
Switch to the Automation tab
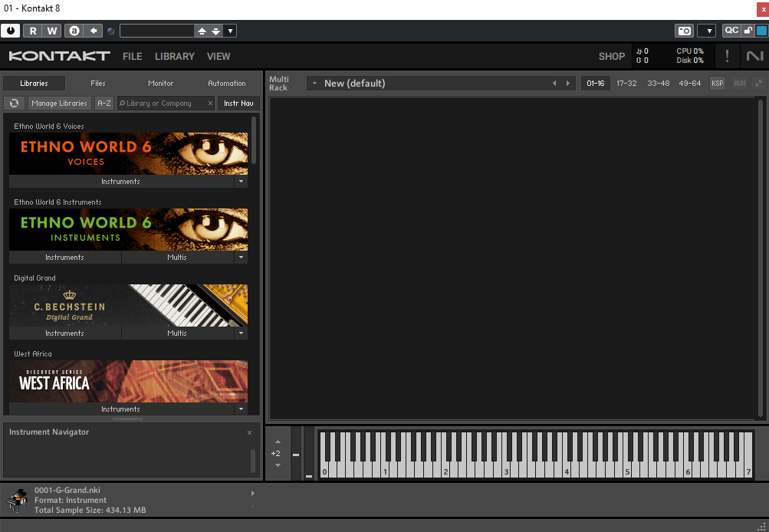click(227, 84)
